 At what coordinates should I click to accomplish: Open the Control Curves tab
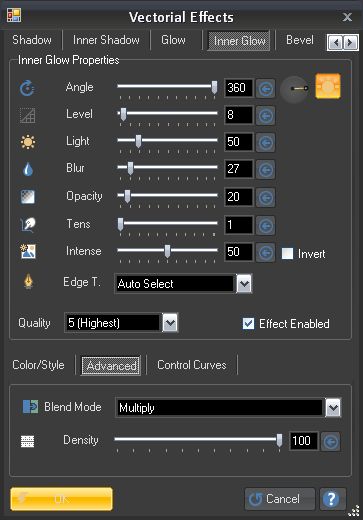point(192,365)
